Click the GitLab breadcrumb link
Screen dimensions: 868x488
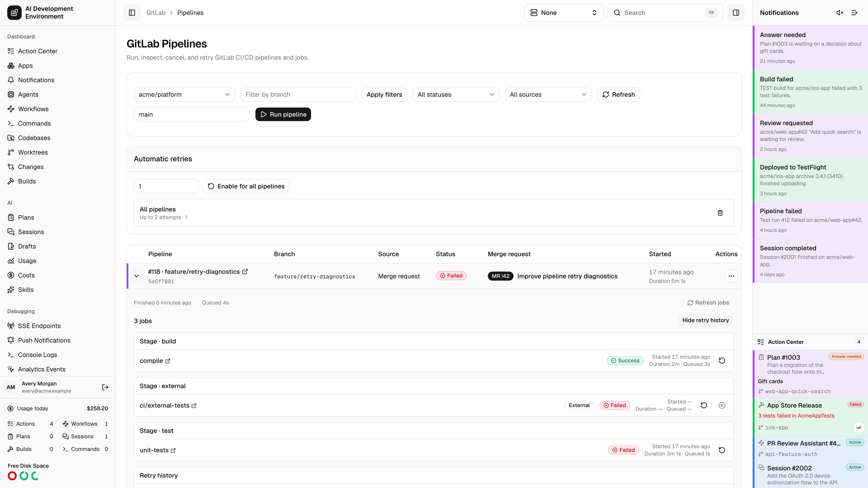tap(156, 13)
